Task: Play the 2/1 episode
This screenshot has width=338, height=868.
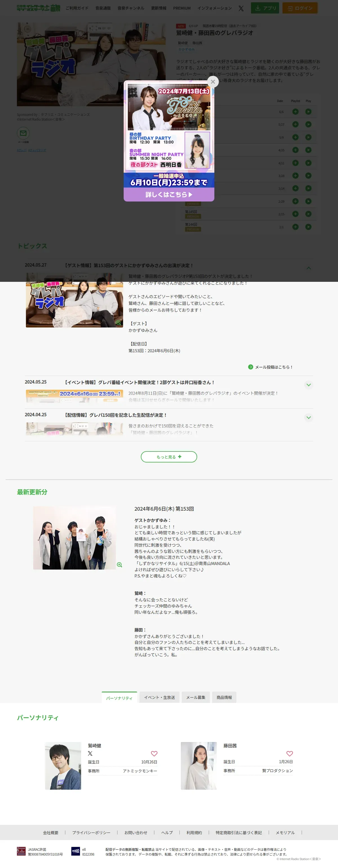Action: point(308,227)
